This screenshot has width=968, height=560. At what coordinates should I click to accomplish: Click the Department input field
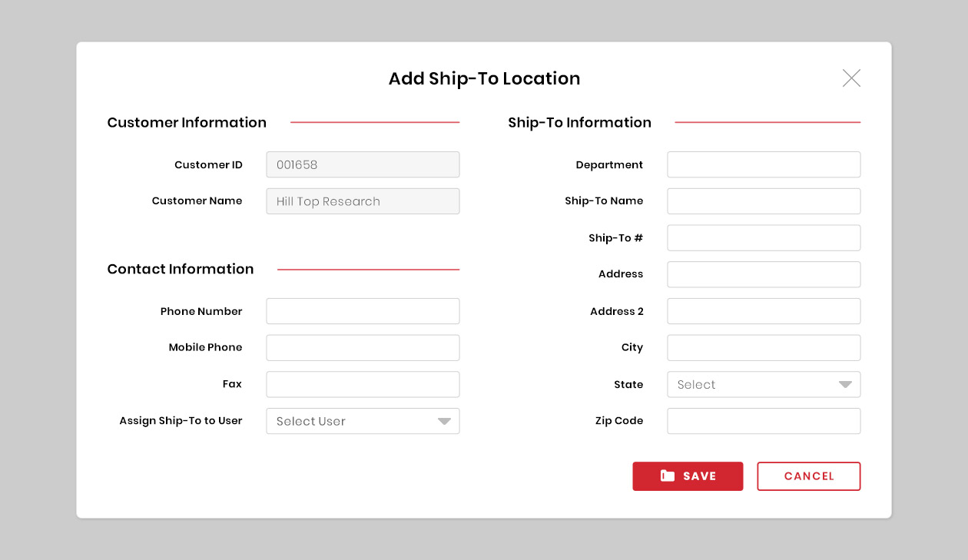click(x=764, y=164)
